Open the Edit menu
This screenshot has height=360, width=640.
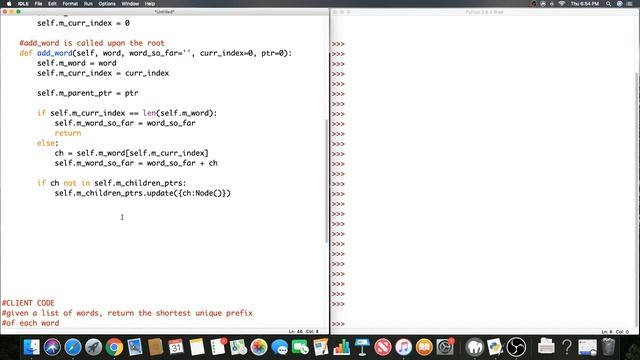click(x=52, y=4)
